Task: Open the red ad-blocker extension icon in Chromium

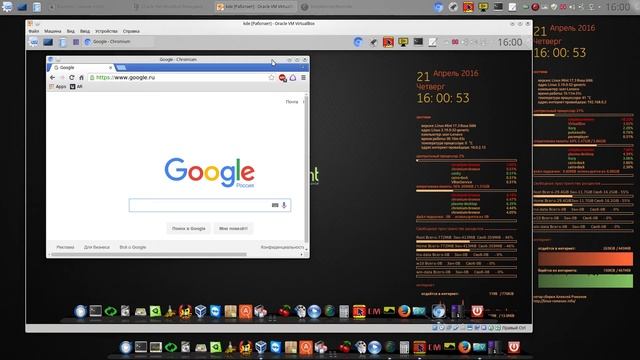Action: pos(282,78)
